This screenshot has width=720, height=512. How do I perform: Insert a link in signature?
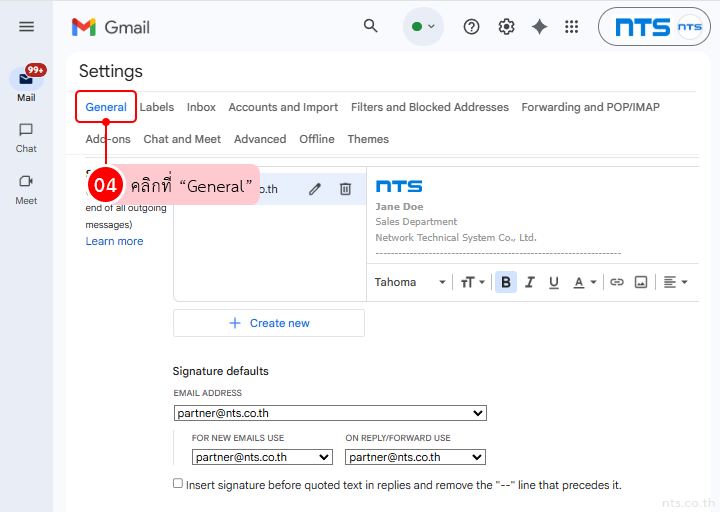617,282
